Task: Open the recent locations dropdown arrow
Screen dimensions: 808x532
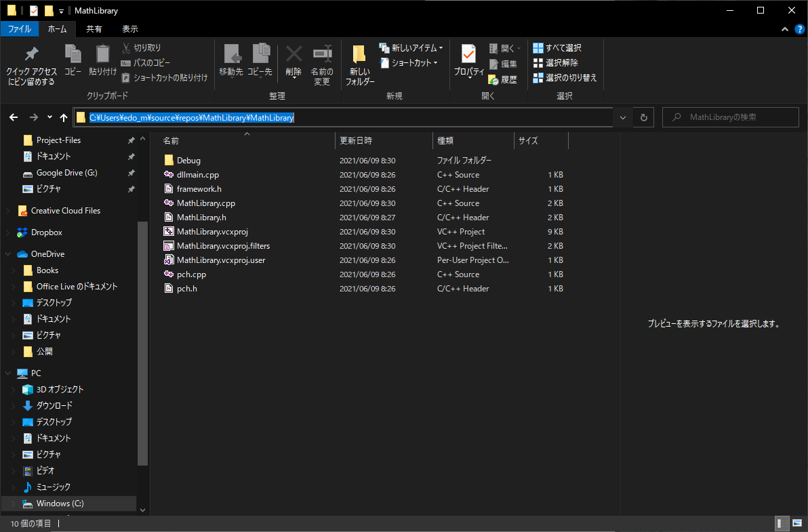Action: click(49, 117)
